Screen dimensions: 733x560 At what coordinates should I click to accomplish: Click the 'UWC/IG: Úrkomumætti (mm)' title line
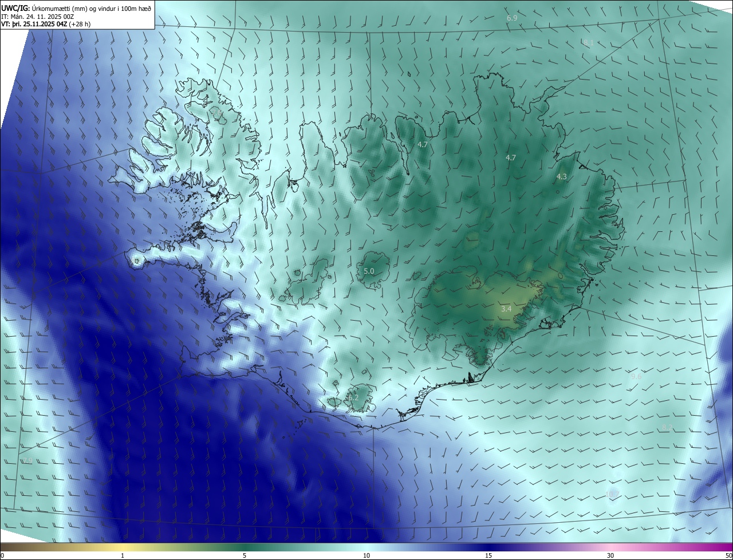click(x=76, y=8)
